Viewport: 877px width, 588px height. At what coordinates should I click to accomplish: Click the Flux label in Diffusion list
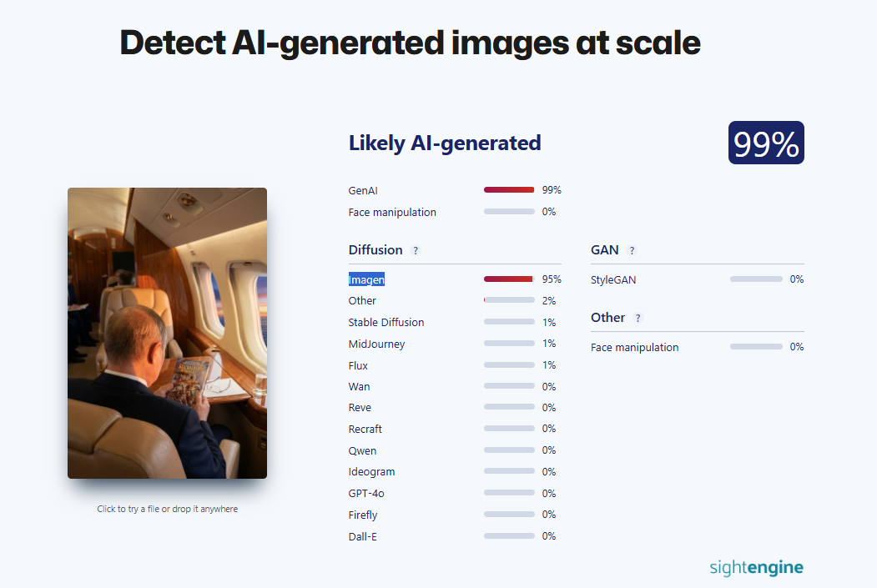tap(358, 365)
